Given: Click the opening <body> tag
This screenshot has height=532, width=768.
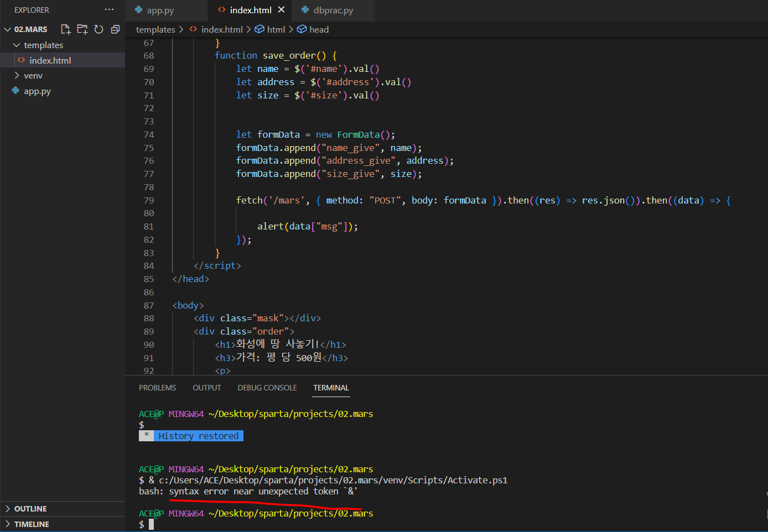Looking at the screenshot, I should pos(188,306).
